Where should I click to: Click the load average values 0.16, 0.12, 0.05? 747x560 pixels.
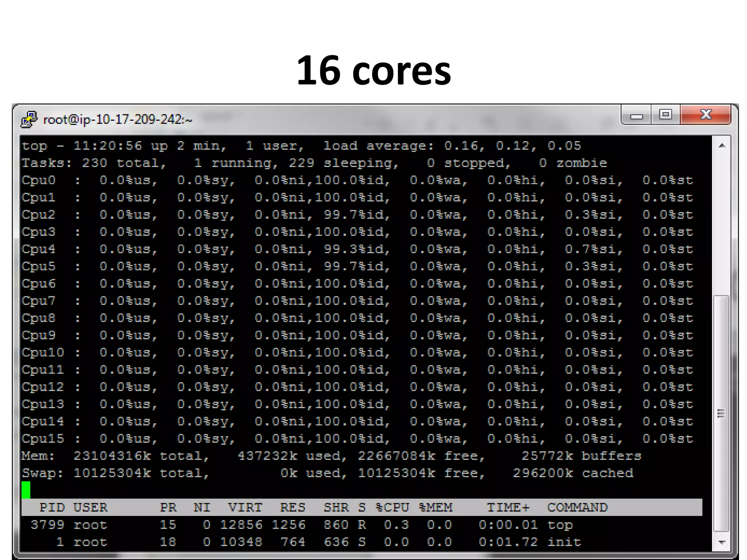[x=512, y=146]
